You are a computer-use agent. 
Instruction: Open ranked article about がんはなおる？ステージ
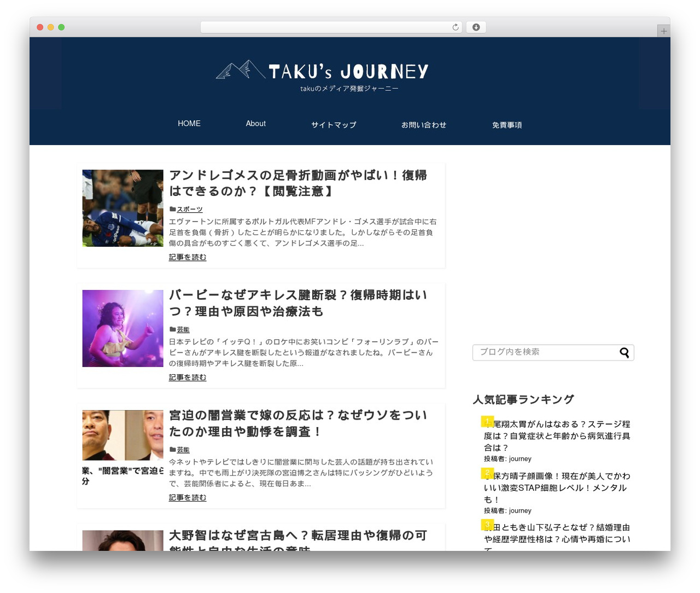coord(557,436)
